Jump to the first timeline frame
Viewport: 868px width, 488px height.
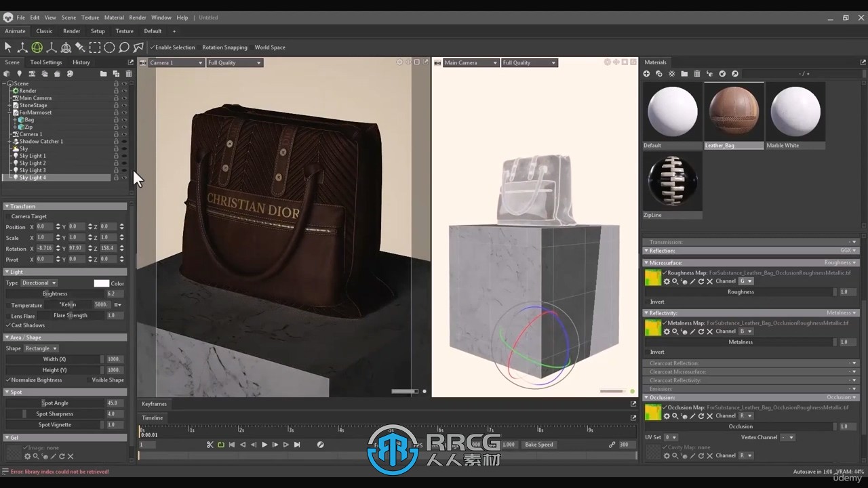[x=231, y=445]
